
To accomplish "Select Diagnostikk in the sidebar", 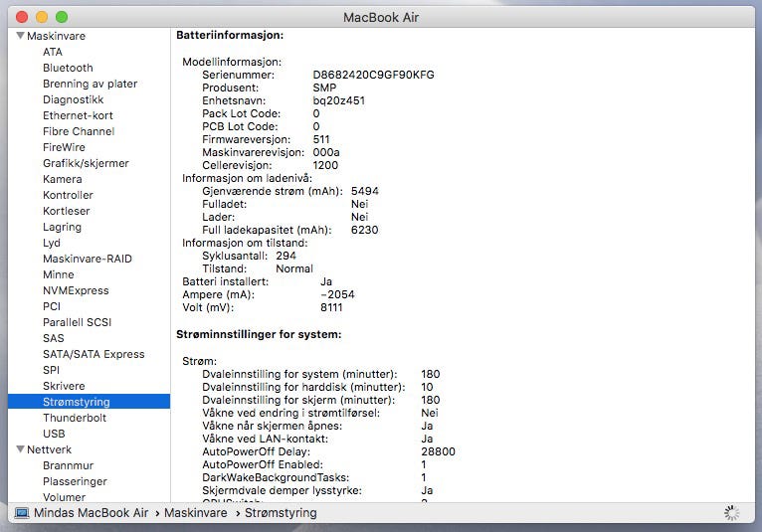I will (x=73, y=99).
